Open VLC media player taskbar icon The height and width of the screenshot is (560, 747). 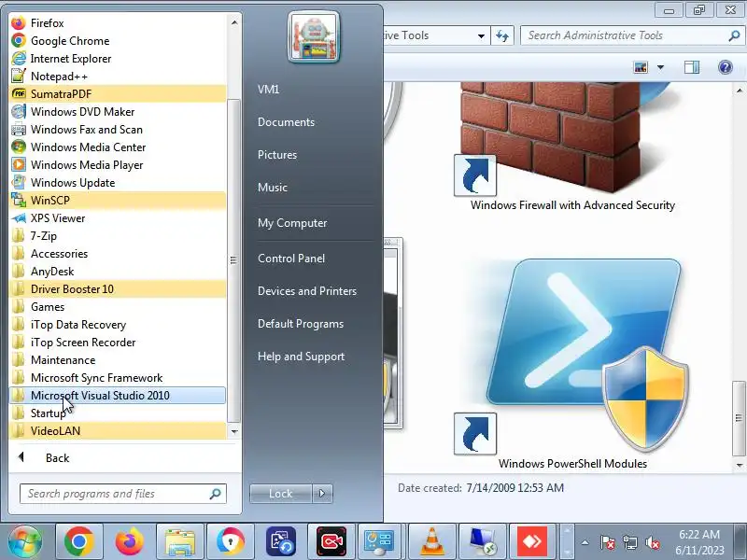pyautogui.click(x=432, y=541)
